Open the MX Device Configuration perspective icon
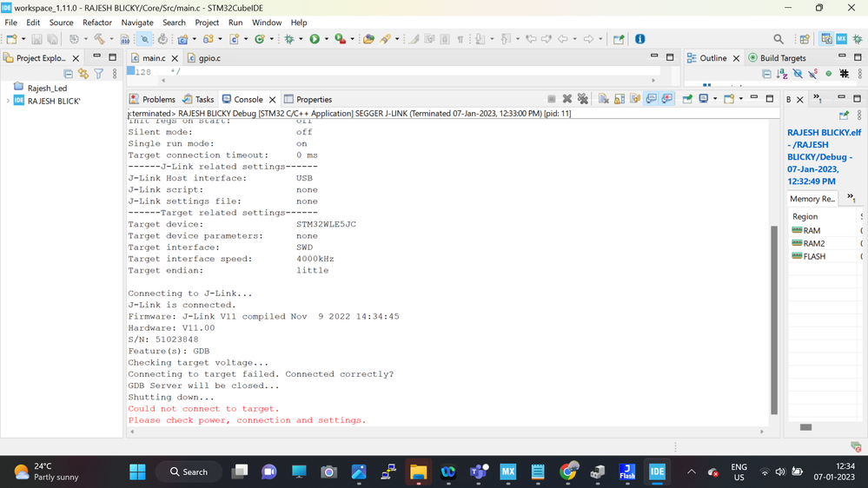The width and height of the screenshot is (868, 488). tap(841, 39)
